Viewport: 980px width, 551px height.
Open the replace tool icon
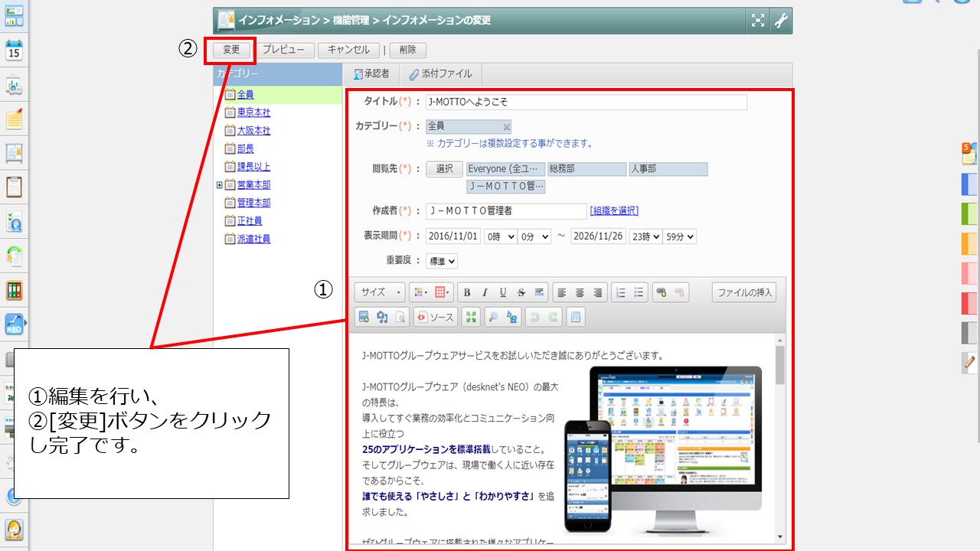512,317
